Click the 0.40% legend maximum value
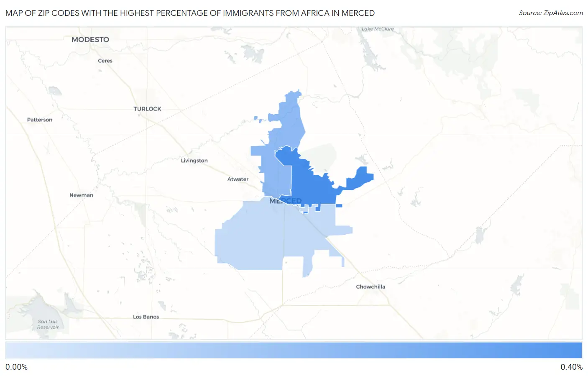Viewport: 588px width, 376px height. (571, 367)
